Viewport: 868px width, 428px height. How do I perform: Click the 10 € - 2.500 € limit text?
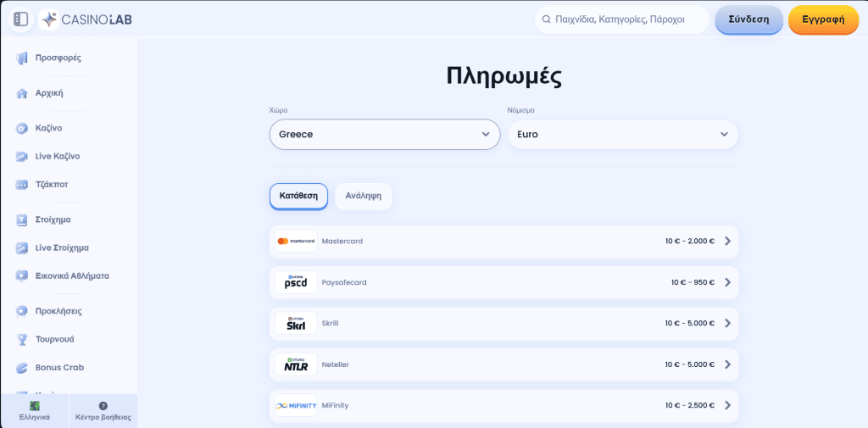coord(690,405)
